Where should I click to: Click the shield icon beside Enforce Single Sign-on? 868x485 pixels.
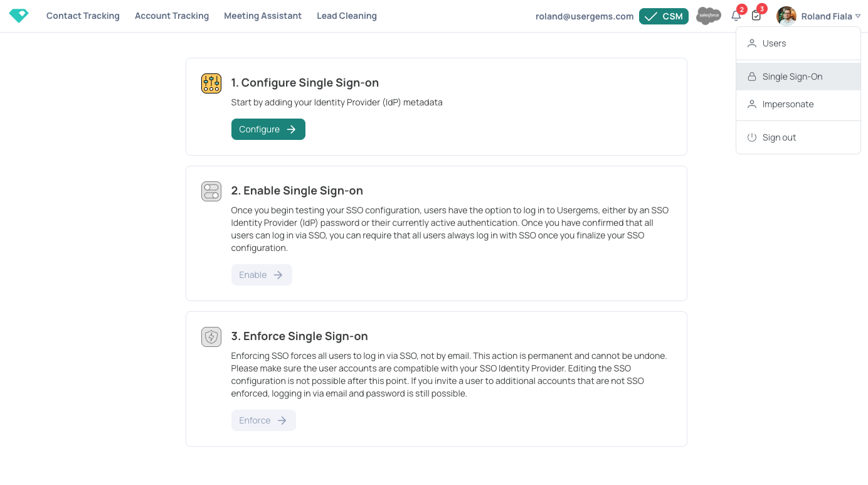pyautogui.click(x=211, y=337)
